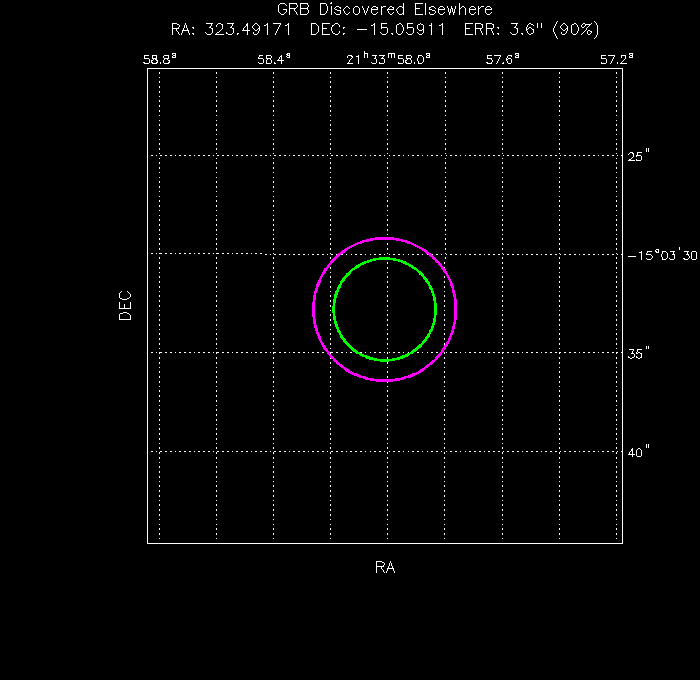Click the 57.2s RA axis label
The width and height of the screenshot is (700, 680).
coord(617,59)
